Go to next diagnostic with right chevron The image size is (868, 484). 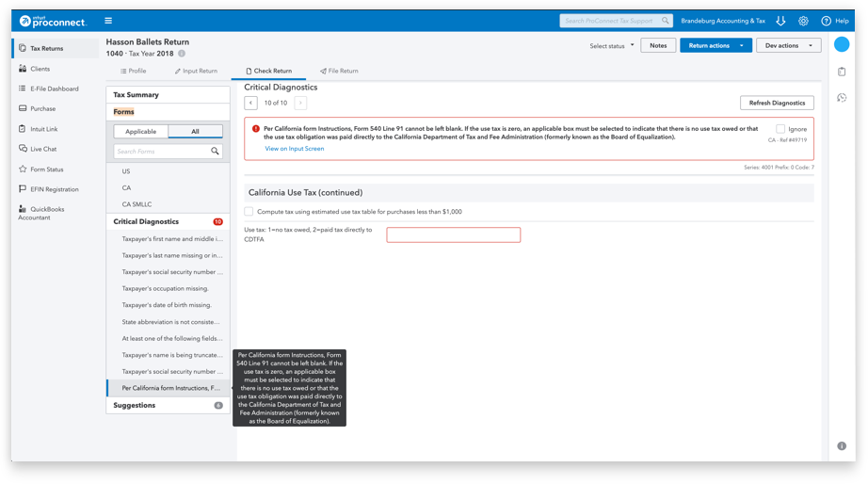tap(300, 103)
